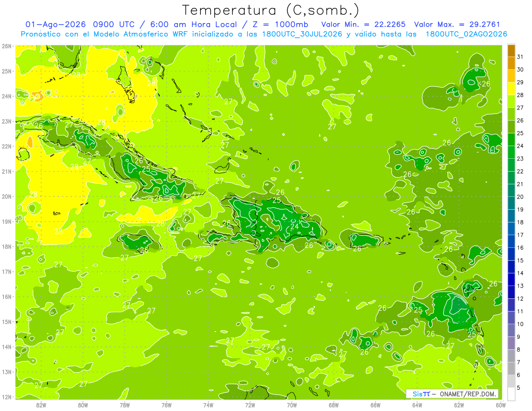The height and width of the screenshot is (411, 532).
Task: Click the 14N latitude axis label
Action: 7,347
